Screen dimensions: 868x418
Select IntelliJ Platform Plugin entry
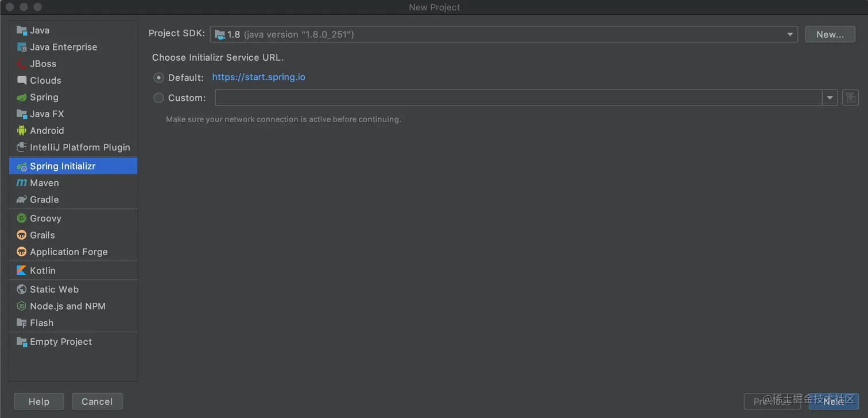tap(73, 147)
